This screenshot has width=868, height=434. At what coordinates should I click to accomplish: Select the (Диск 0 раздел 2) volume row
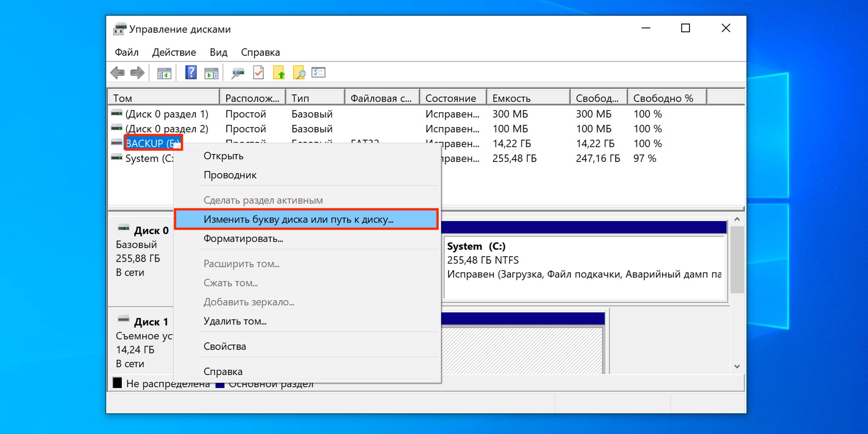pos(167,129)
